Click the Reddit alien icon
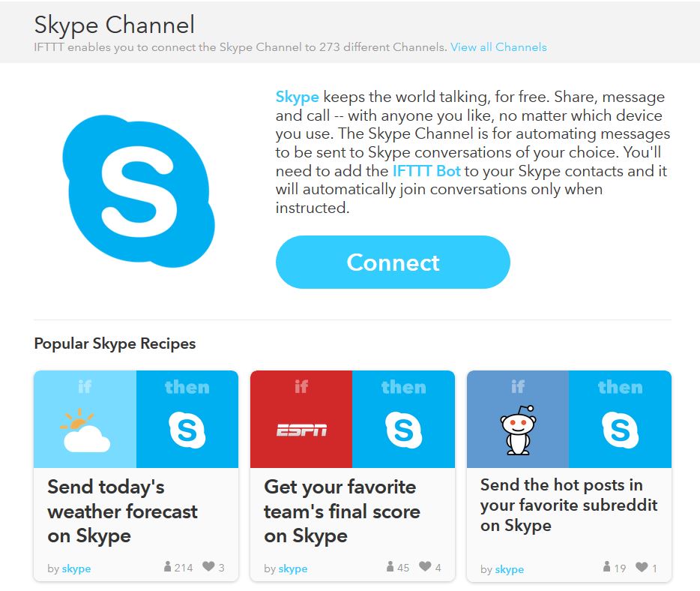The image size is (700, 591). point(518,430)
